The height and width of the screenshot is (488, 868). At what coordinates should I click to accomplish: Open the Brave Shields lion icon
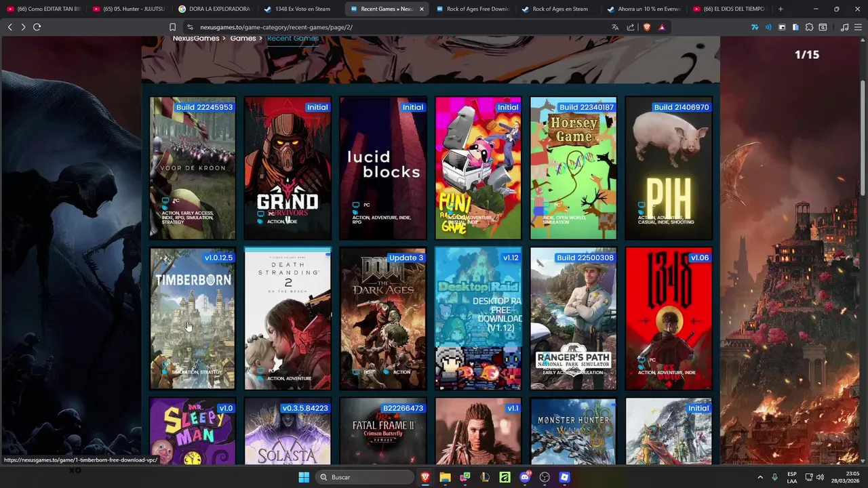click(x=646, y=27)
